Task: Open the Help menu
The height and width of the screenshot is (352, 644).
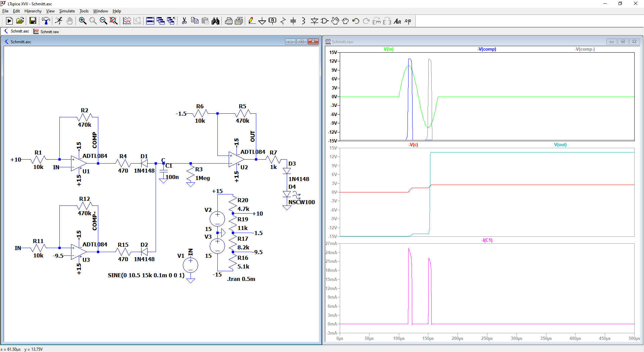Action: click(x=117, y=11)
